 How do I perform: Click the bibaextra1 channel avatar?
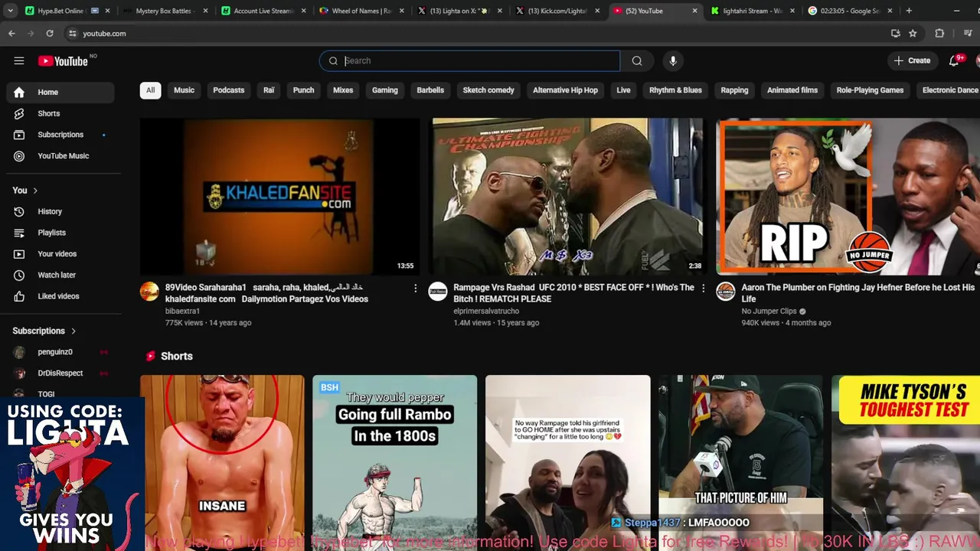coord(149,292)
